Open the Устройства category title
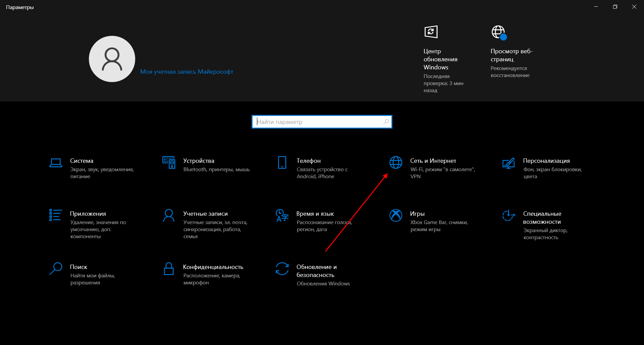Screen dimensions: 644x345 199,161
